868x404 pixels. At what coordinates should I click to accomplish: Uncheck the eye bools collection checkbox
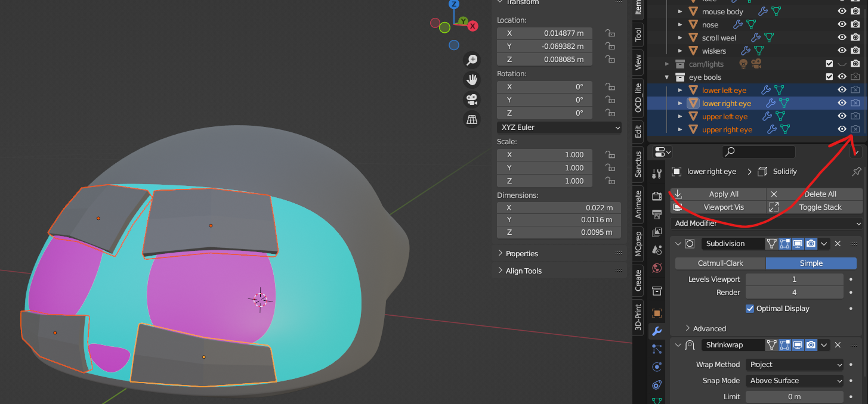pos(829,77)
